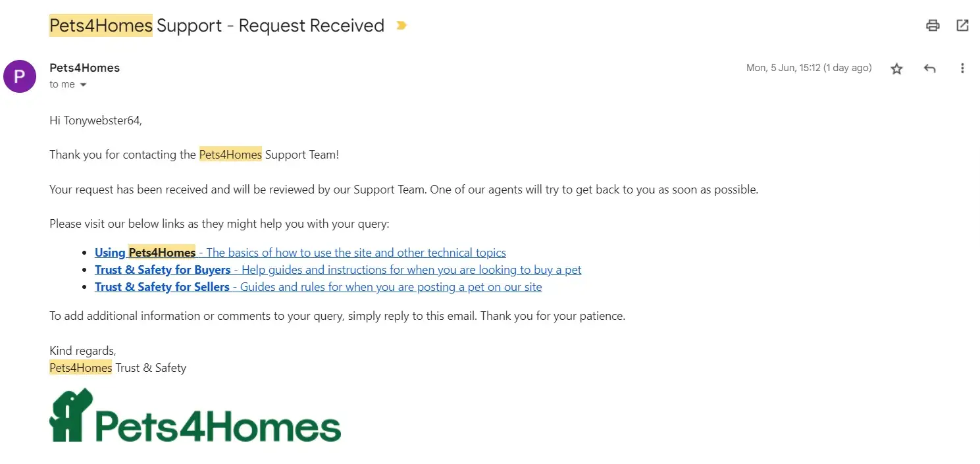Expand recipient details arrow next to 'to me'
The image size is (980, 464).
[x=84, y=85]
